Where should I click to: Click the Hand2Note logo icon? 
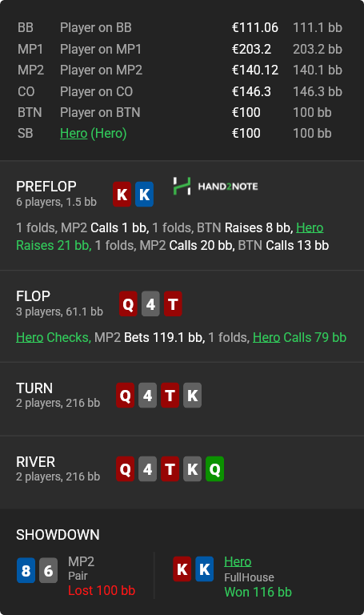[x=182, y=186]
